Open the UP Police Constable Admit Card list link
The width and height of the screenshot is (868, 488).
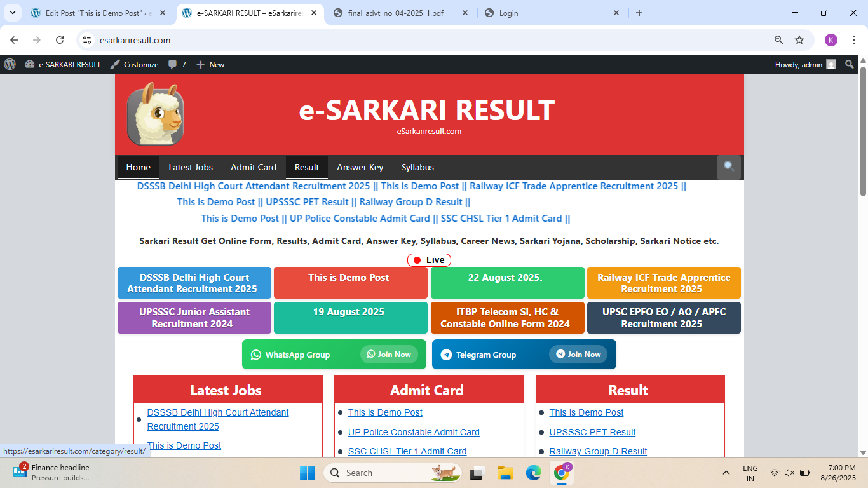[414, 432]
